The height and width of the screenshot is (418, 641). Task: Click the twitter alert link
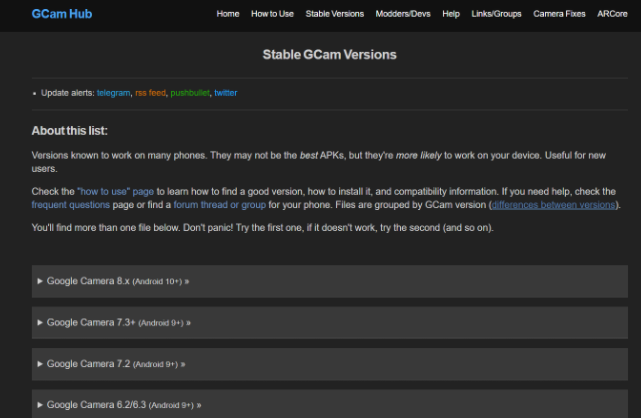pyautogui.click(x=226, y=93)
